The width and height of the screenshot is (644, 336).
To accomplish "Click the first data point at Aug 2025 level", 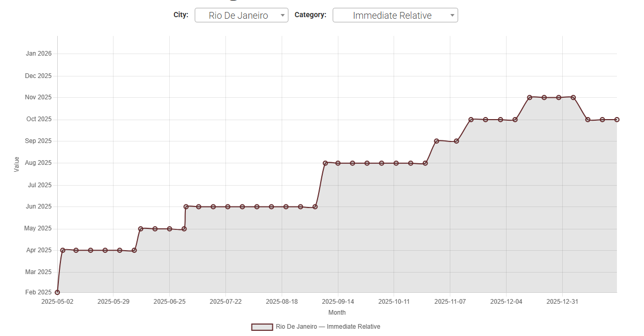I will [x=325, y=163].
